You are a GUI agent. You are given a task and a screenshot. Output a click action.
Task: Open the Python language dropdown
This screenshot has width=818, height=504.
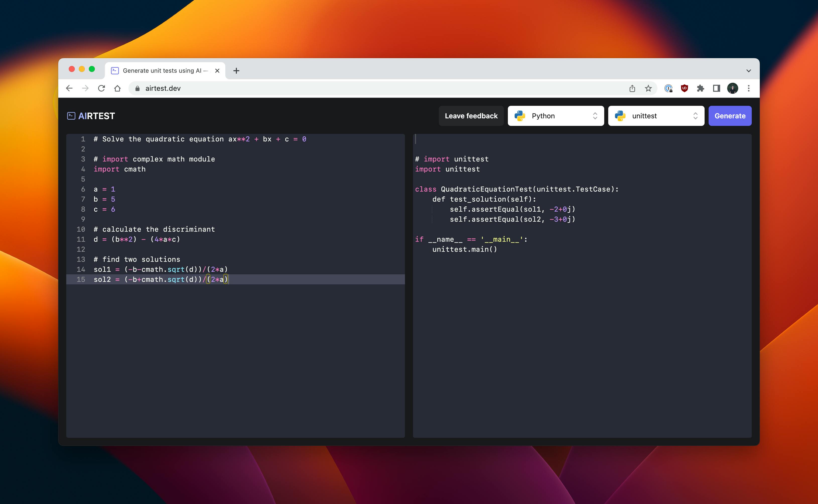click(556, 116)
